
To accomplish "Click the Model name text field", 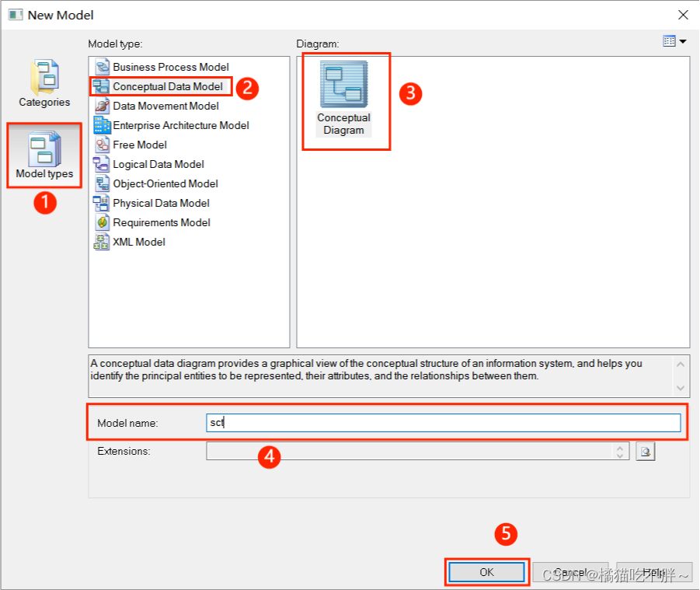I will [443, 423].
